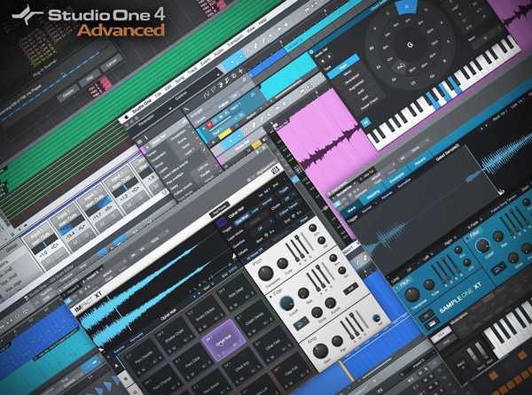
Task: Click the large Amp Gain knob in white panel
Action: pyautogui.click(x=319, y=351)
